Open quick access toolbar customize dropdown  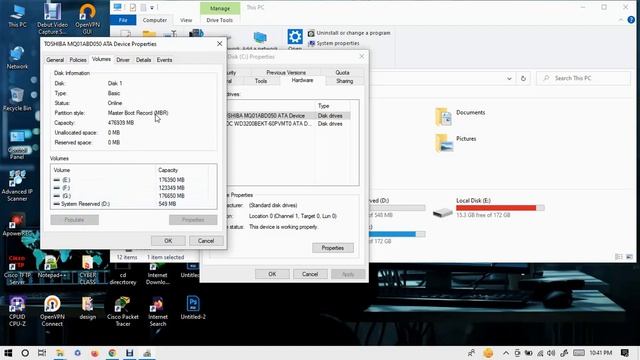[x=152, y=7]
